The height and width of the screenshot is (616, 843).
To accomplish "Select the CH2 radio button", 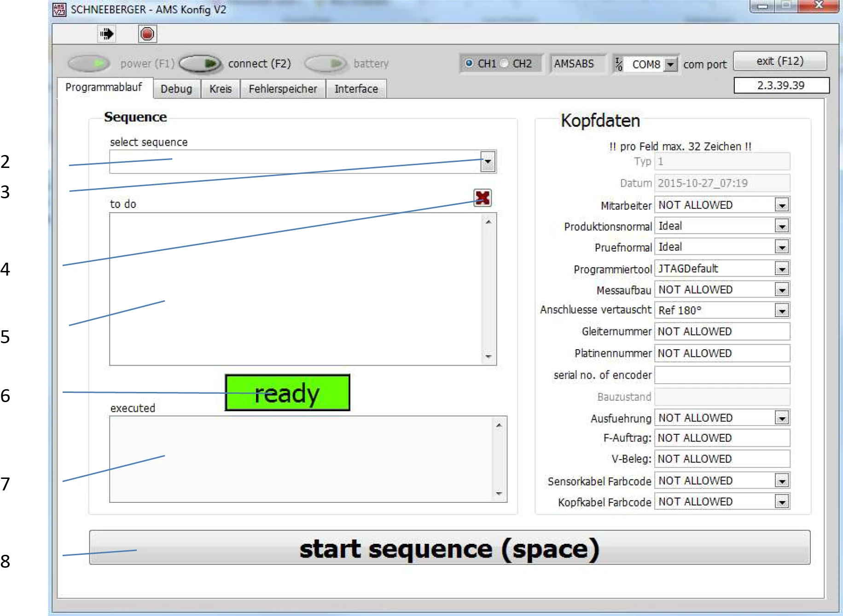I will click(505, 63).
